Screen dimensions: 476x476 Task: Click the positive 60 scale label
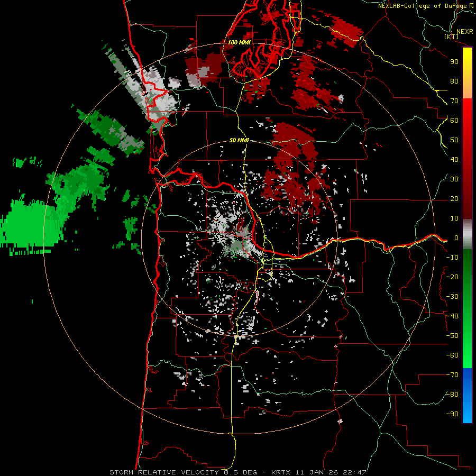pyautogui.click(x=454, y=120)
